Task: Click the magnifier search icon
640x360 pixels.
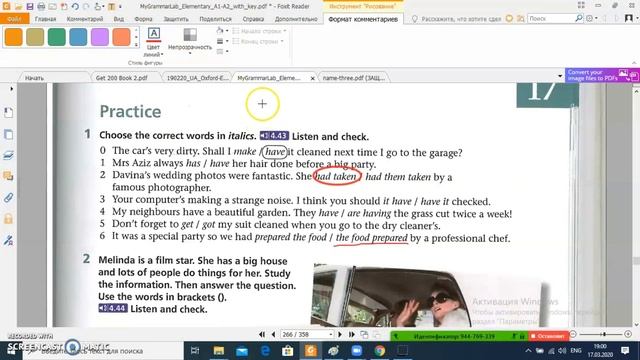Action: tap(579, 18)
